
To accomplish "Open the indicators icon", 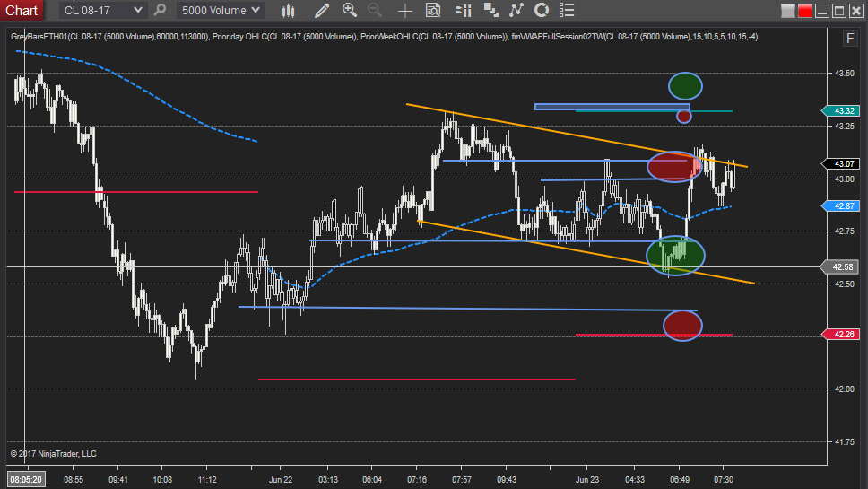I will [516, 10].
